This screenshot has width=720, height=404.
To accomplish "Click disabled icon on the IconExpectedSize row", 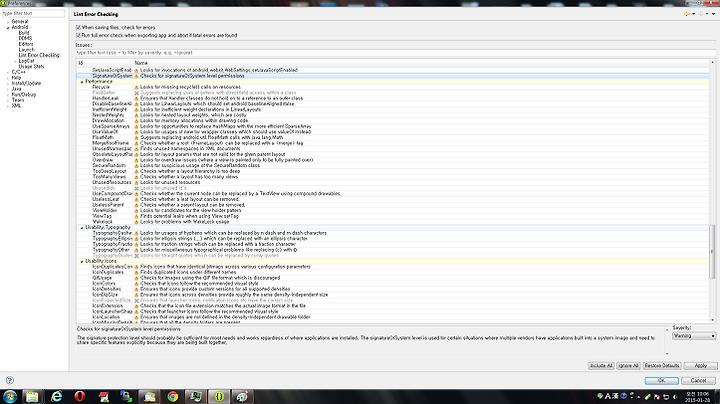I will click(x=136, y=301).
